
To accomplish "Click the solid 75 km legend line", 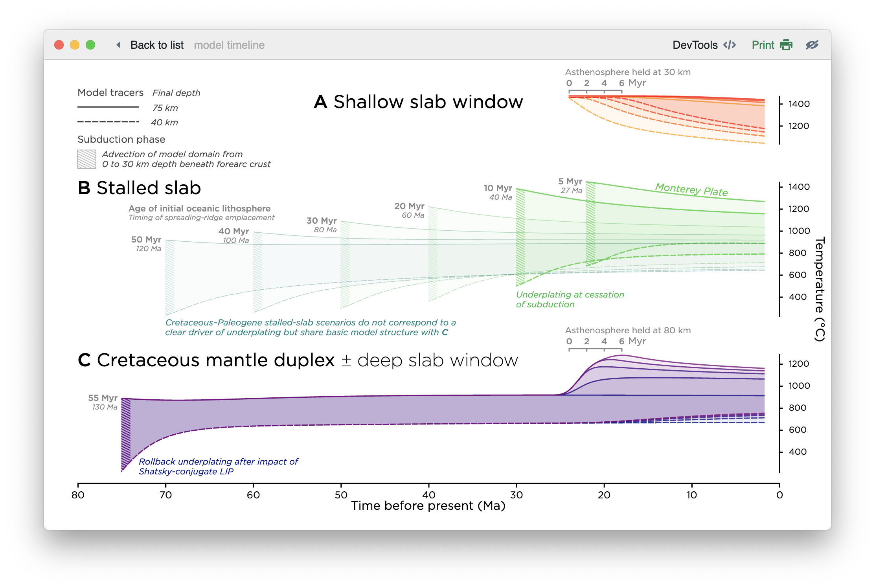I will pyautogui.click(x=108, y=107).
